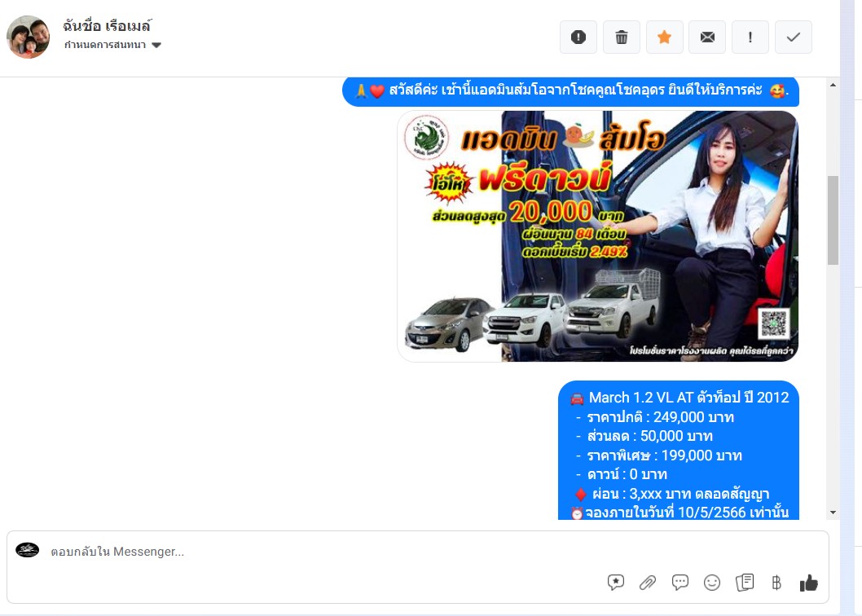Mark conversation unread with envelope icon

707,37
